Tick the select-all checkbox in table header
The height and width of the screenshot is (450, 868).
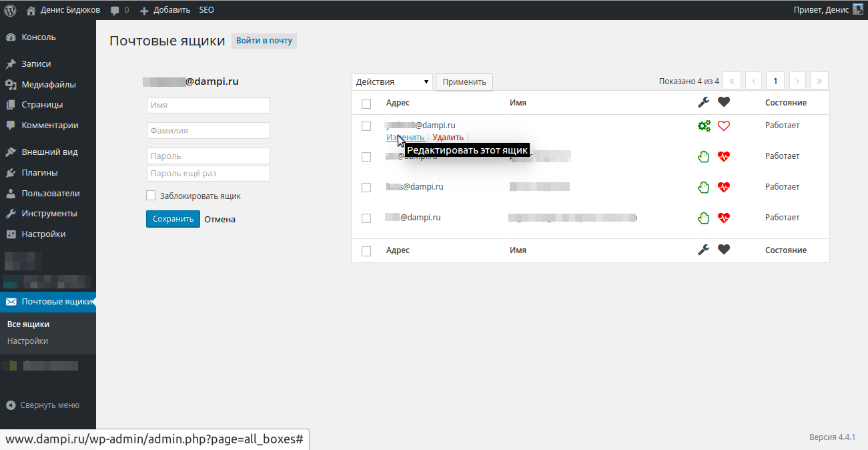click(x=366, y=103)
